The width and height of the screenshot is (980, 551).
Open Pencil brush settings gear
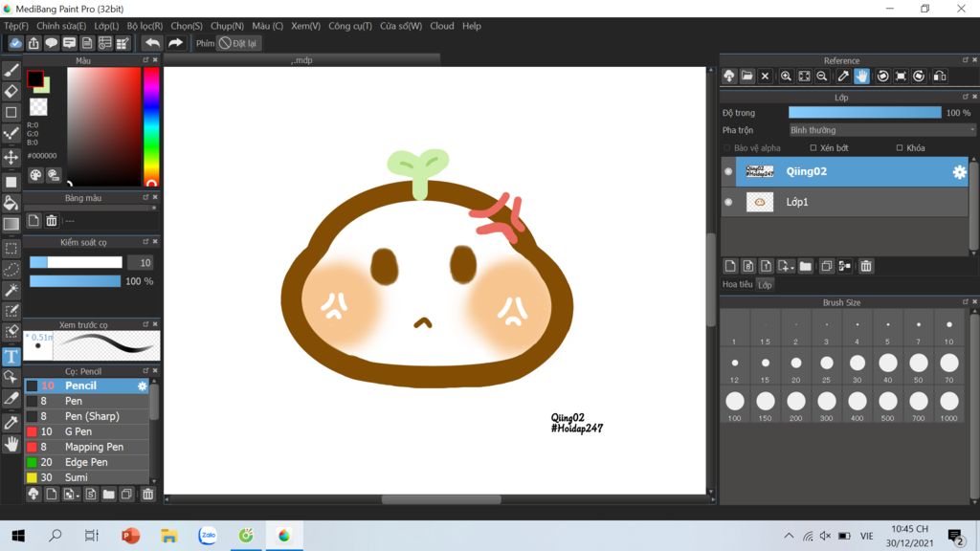tap(142, 386)
